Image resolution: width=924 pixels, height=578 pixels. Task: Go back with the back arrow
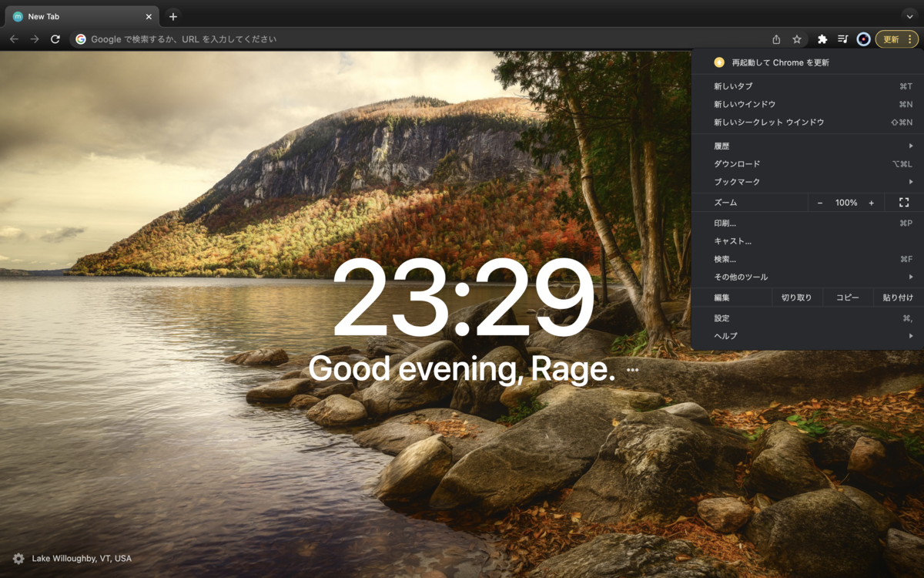[14, 39]
